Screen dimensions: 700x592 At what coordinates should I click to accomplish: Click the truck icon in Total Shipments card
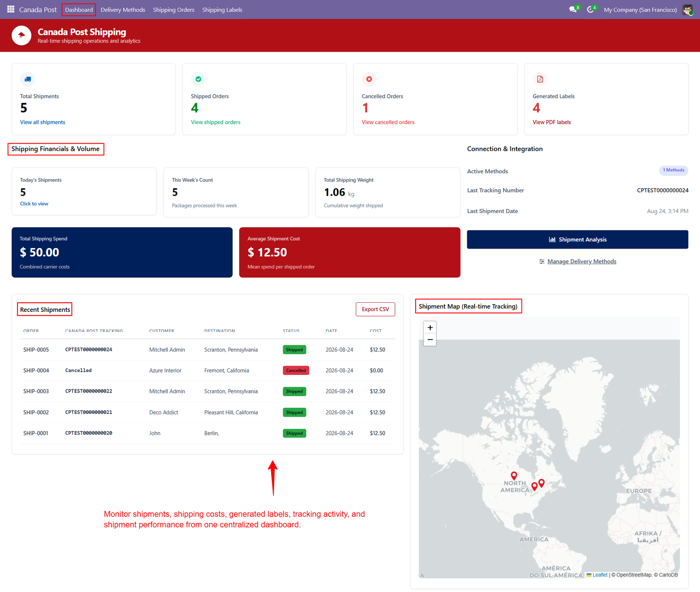click(28, 79)
